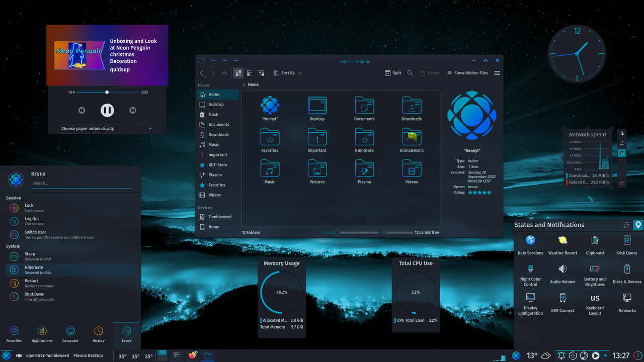
Task: Open the Dolphin hamburger menu
Action: (497, 73)
